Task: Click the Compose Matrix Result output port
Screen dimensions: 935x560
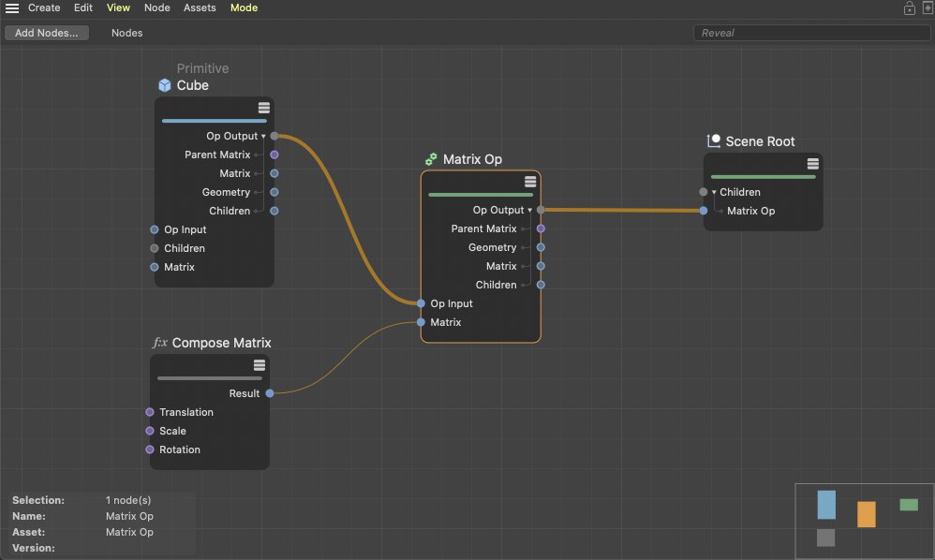Action: (x=270, y=393)
